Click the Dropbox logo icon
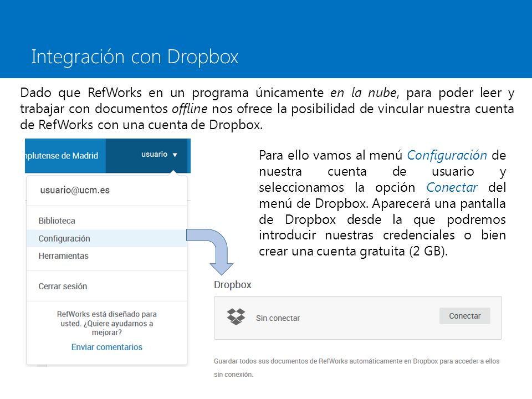The height and width of the screenshot is (399, 532). coord(236,317)
